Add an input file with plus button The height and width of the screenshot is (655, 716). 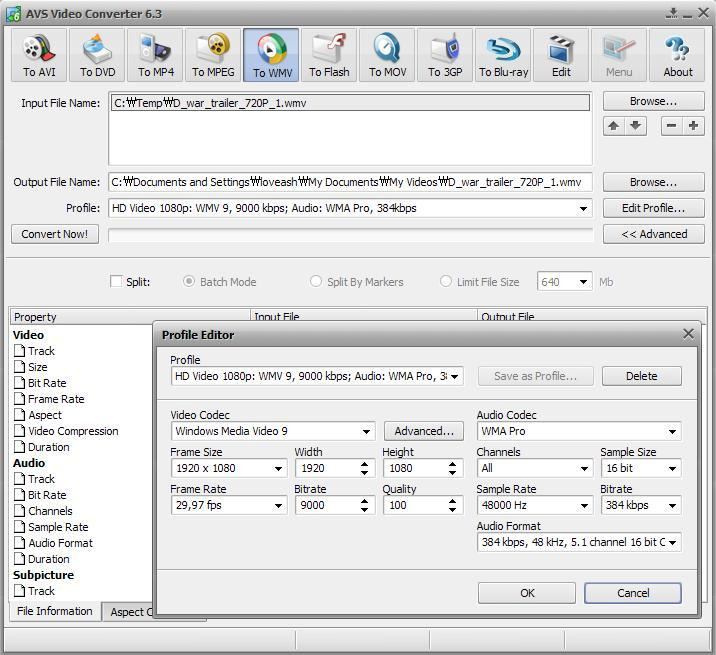[x=694, y=126]
